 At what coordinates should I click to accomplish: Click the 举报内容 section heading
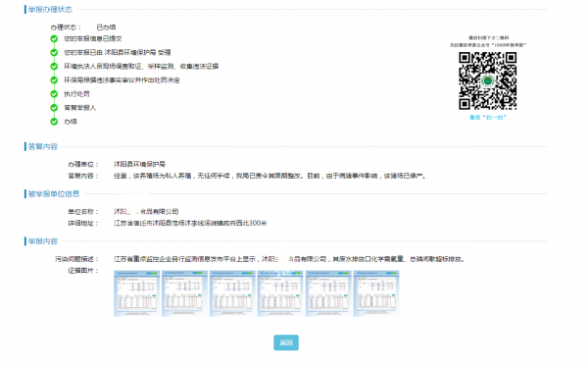(x=43, y=241)
